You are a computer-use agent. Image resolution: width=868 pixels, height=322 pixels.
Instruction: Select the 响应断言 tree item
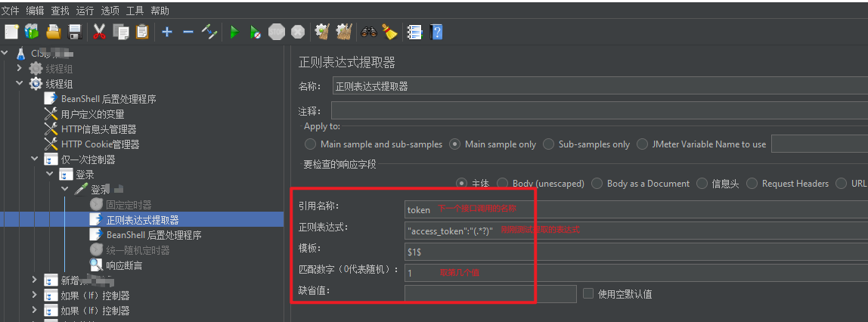click(x=124, y=265)
